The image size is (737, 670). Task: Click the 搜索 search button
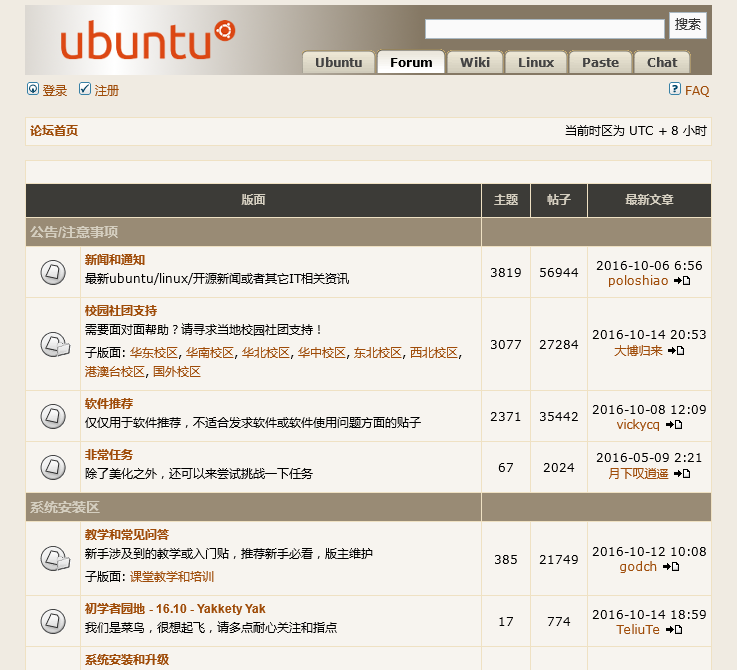[688, 25]
